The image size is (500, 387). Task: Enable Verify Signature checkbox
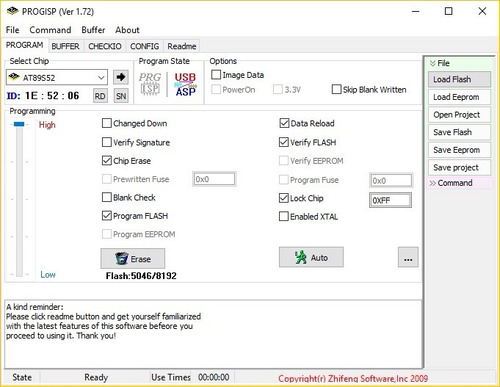tap(107, 142)
